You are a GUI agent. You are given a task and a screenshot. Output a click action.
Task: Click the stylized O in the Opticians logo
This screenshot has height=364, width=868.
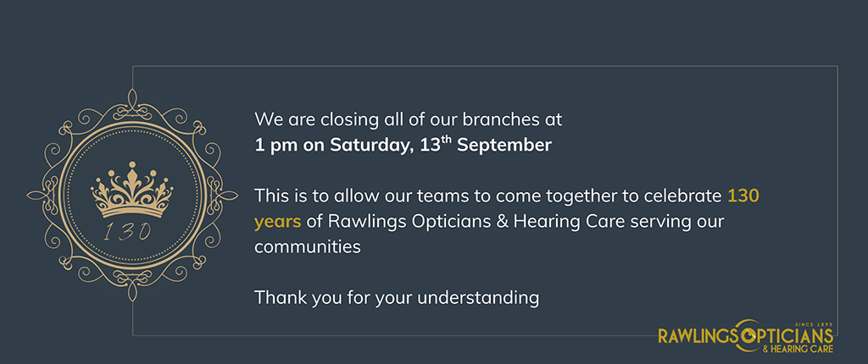coord(749,336)
